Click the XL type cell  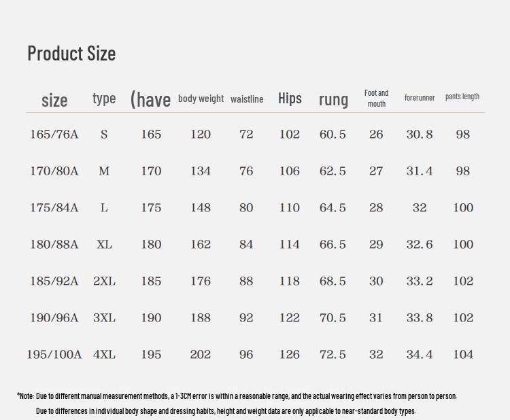pyautogui.click(x=104, y=245)
